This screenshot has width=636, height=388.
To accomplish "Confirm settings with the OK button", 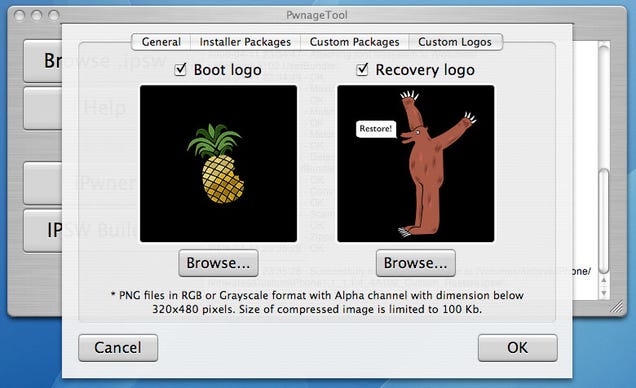I will [x=518, y=347].
